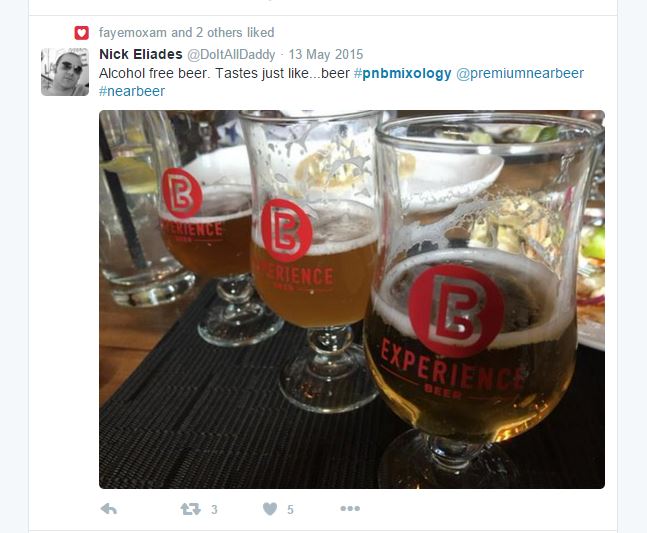Open the #nearbeer hashtag
This screenshot has height=533, width=647.
132,91
